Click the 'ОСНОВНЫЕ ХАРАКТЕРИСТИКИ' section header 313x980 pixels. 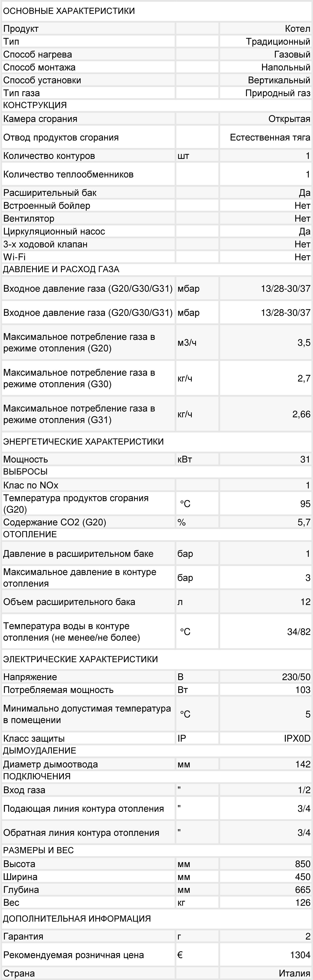(69, 11)
